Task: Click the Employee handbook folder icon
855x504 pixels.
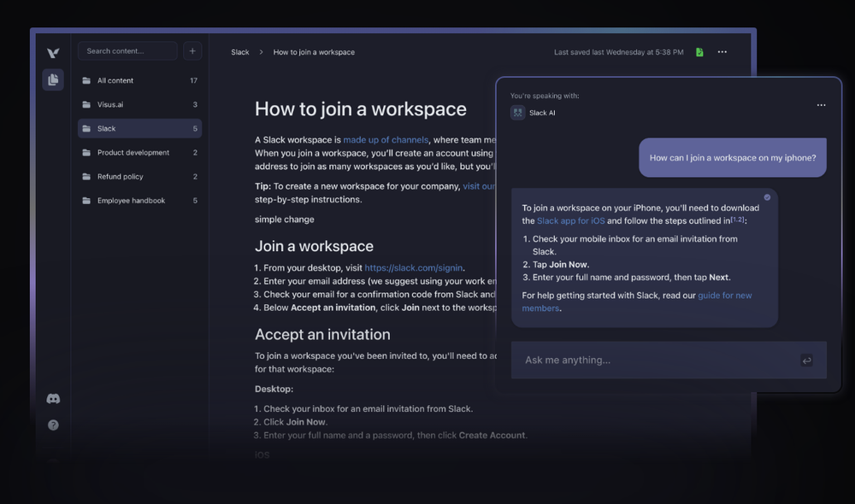Action: click(x=86, y=201)
